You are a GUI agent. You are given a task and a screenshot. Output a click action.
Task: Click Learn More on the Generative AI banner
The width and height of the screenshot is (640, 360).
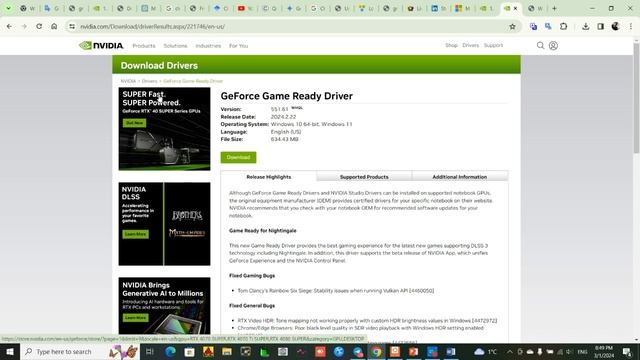pyautogui.click(x=136, y=318)
